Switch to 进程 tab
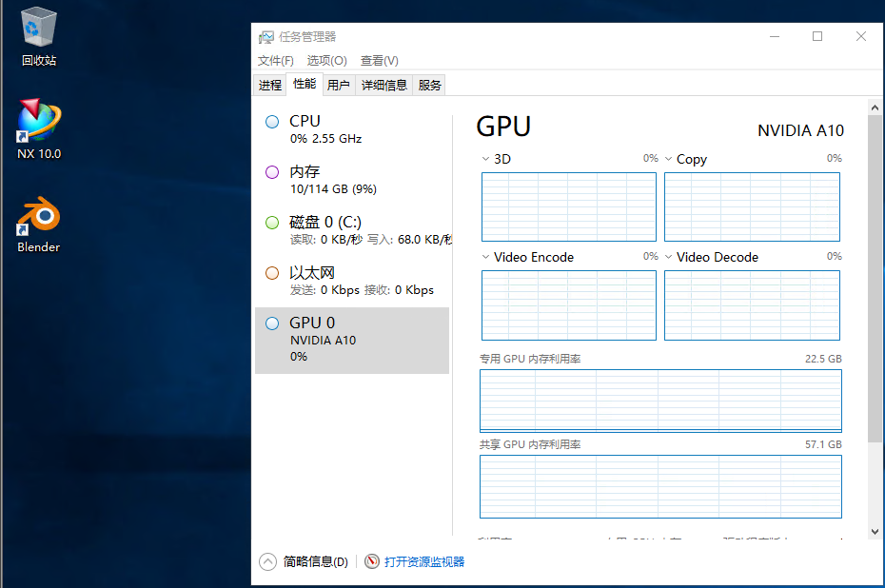885x588 pixels. 270,86
